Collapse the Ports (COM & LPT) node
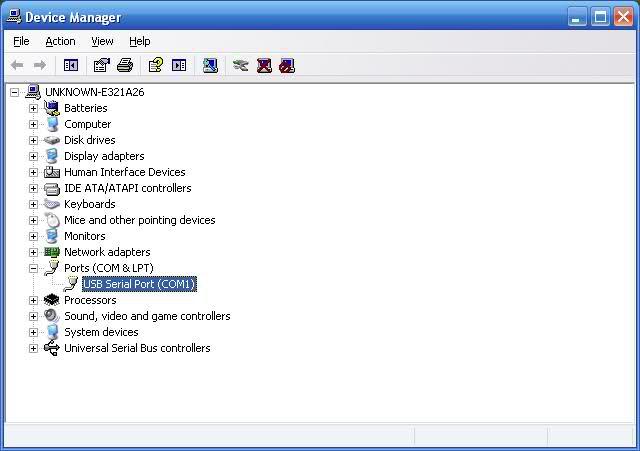 click(33, 268)
